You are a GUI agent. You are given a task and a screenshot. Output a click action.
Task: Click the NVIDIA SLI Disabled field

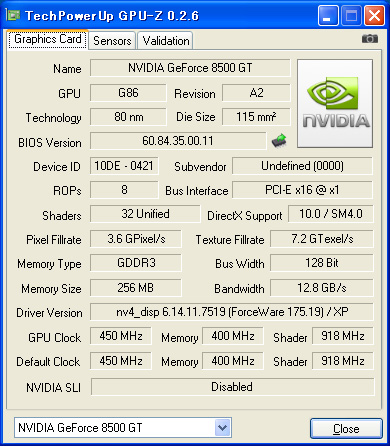pos(232,387)
